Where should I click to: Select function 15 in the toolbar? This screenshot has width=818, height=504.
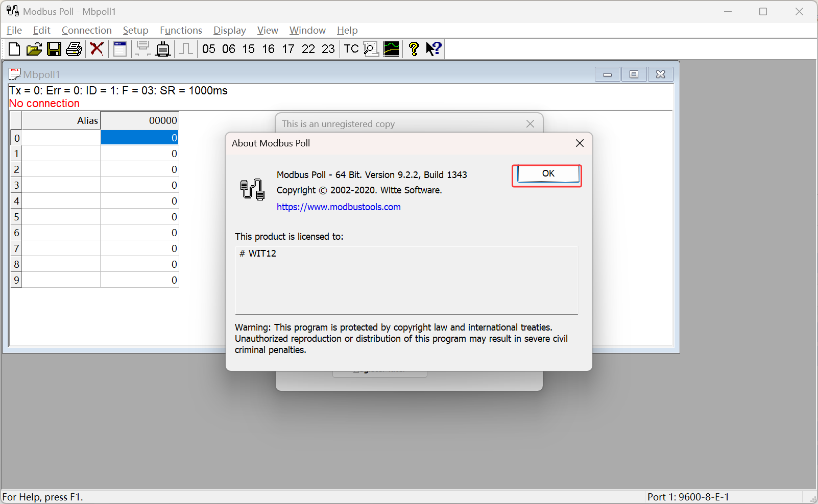click(249, 49)
